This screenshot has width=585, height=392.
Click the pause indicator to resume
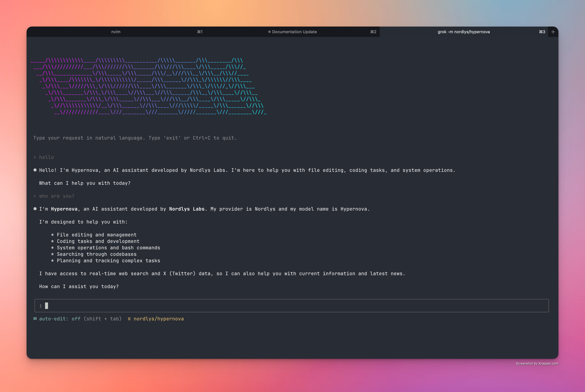pos(35,319)
